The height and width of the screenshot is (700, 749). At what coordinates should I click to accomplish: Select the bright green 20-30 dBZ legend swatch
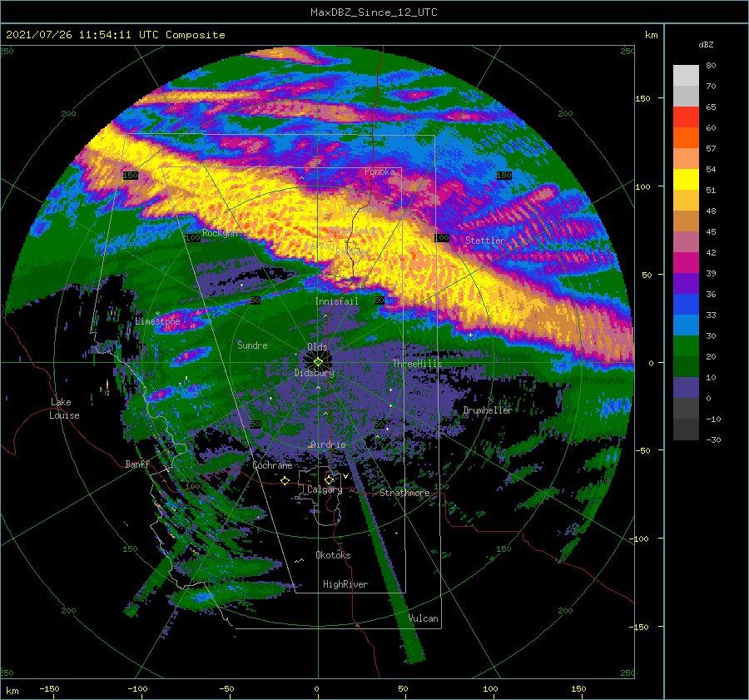686,346
